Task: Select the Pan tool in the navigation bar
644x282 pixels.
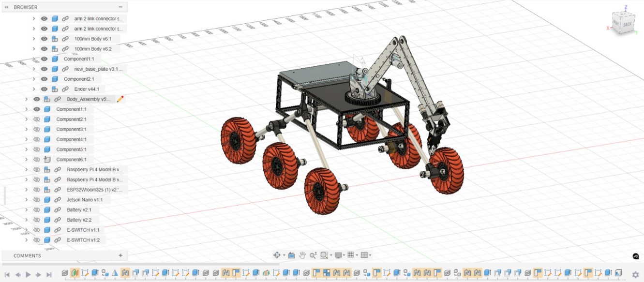Action: click(302, 255)
